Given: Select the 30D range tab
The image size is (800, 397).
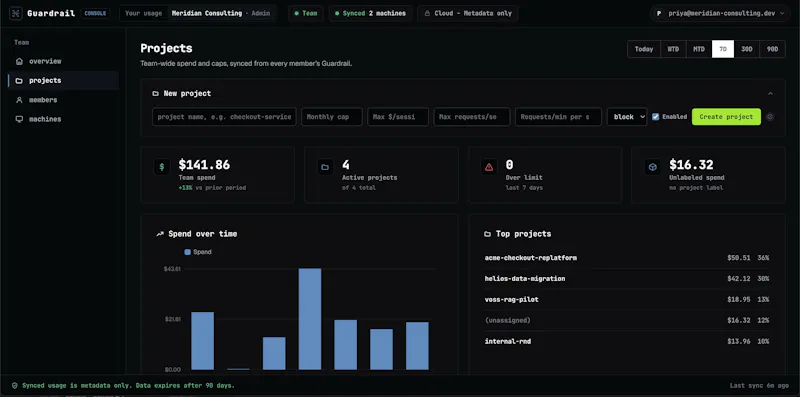Looking at the screenshot, I should coord(747,49).
